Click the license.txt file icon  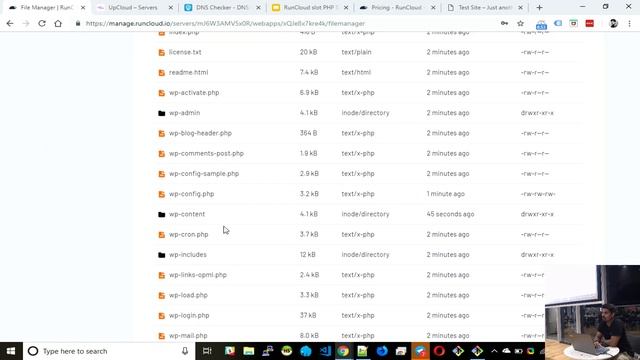162,52
